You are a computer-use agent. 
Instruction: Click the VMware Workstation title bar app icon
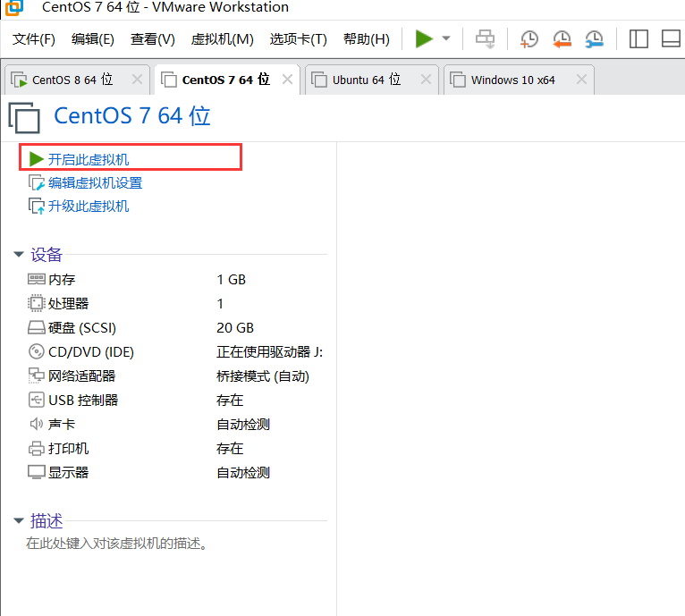click(x=13, y=7)
